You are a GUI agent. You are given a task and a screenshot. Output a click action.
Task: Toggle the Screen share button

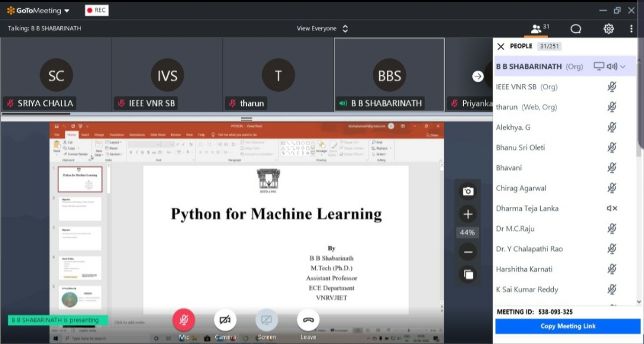(267, 321)
